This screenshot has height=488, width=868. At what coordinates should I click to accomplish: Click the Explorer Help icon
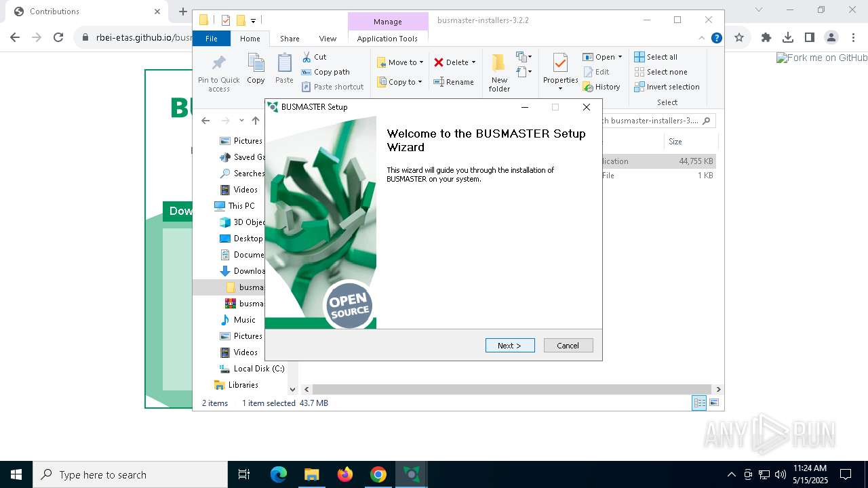[716, 38]
